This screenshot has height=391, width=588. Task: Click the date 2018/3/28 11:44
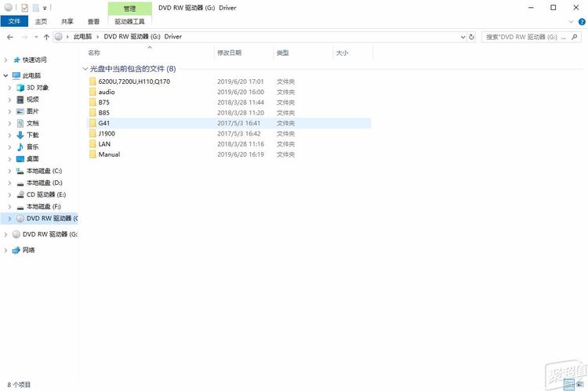pos(241,103)
